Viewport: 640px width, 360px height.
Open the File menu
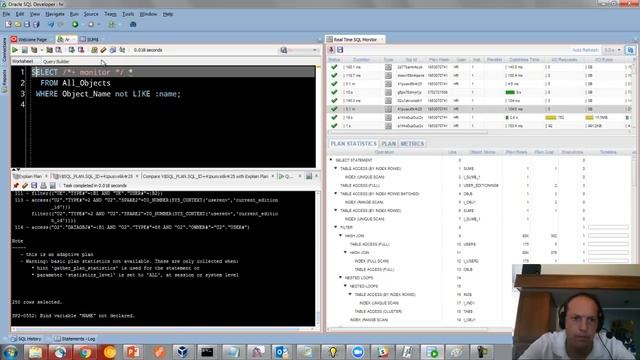6,14
